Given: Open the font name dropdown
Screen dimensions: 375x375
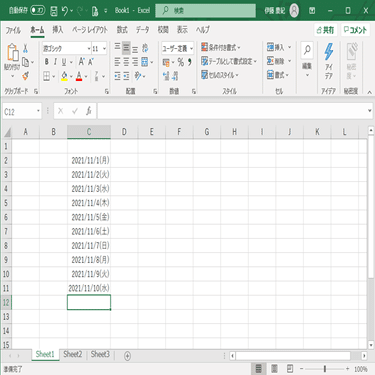Looking at the screenshot, I should 89,49.
